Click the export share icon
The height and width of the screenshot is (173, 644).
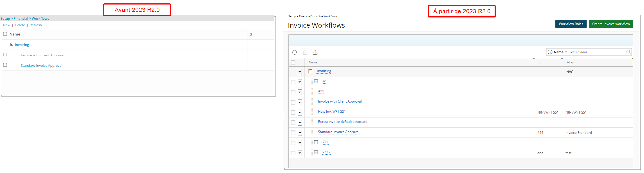click(x=315, y=52)
